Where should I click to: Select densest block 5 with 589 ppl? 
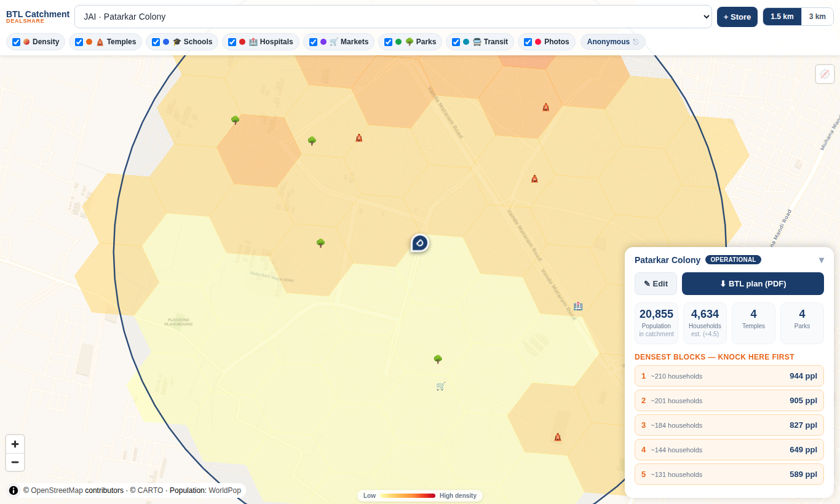point(729,474)
